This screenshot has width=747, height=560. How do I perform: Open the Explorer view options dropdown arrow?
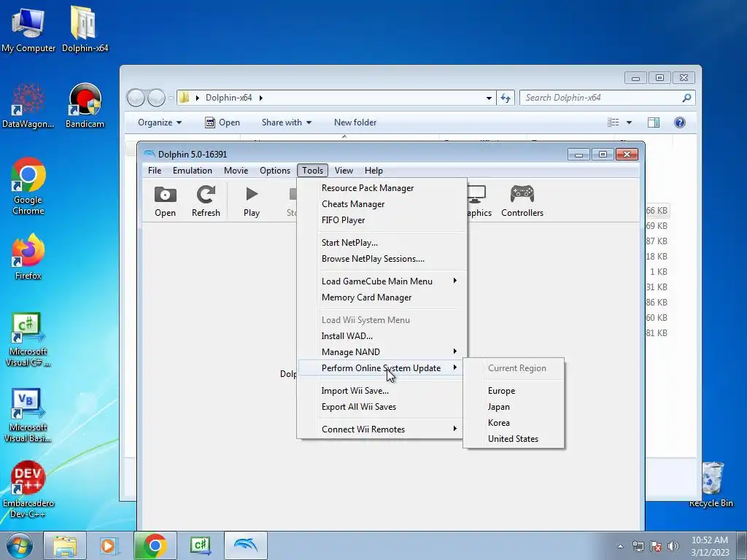pyautogui.click(x=629, y=122)
